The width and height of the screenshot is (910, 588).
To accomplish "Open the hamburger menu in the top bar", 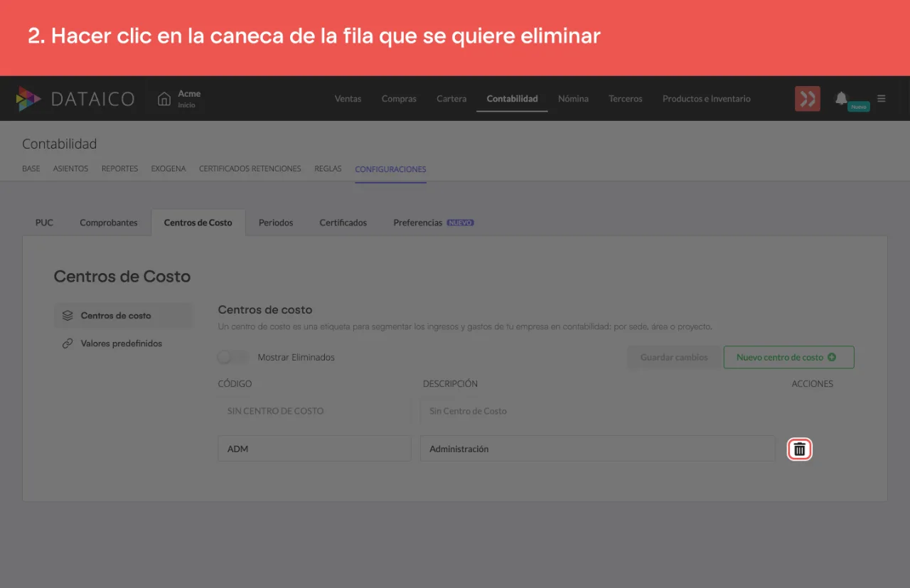I will [x=882, y=98].
